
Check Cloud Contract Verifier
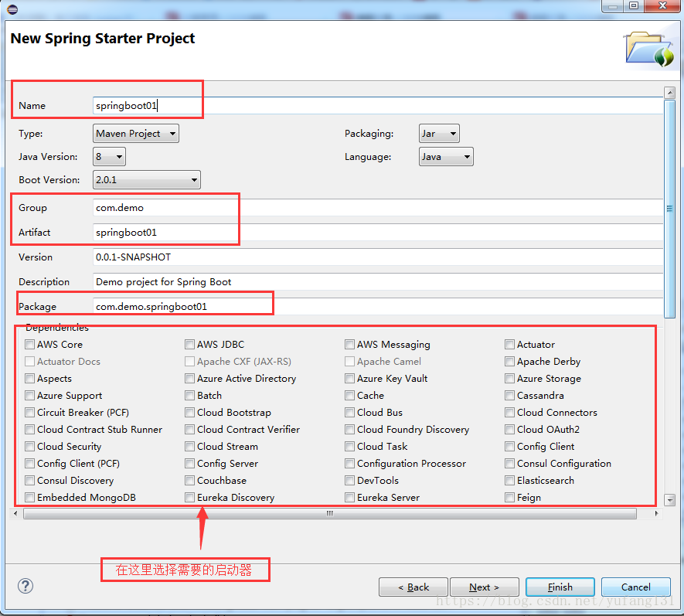tap(190, 429)
